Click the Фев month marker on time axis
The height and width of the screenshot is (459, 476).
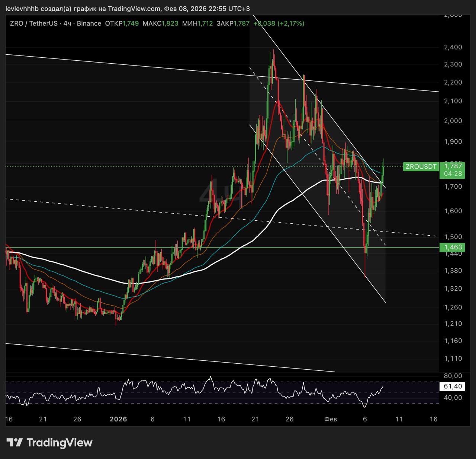click(331, 419)
